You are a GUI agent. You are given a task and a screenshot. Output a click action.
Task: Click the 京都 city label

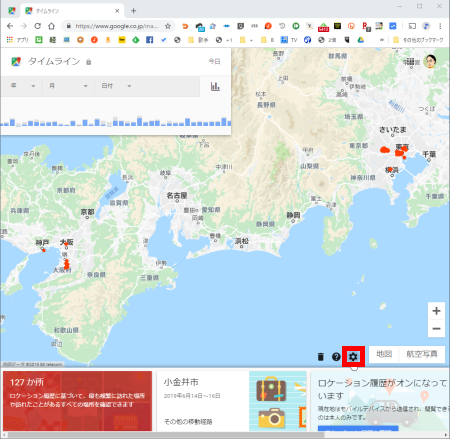[87, 212]
